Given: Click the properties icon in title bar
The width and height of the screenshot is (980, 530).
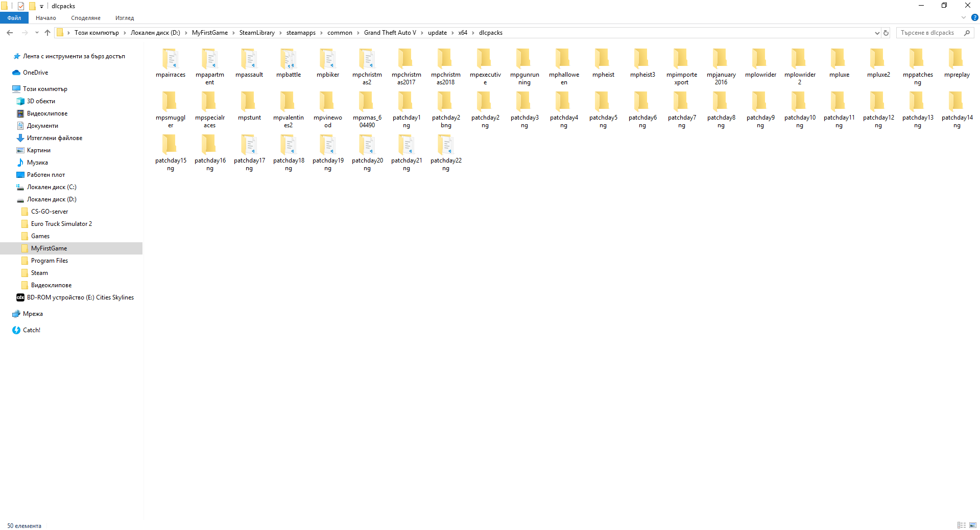Looking at the screenshot, I should [x=21, y=6].
